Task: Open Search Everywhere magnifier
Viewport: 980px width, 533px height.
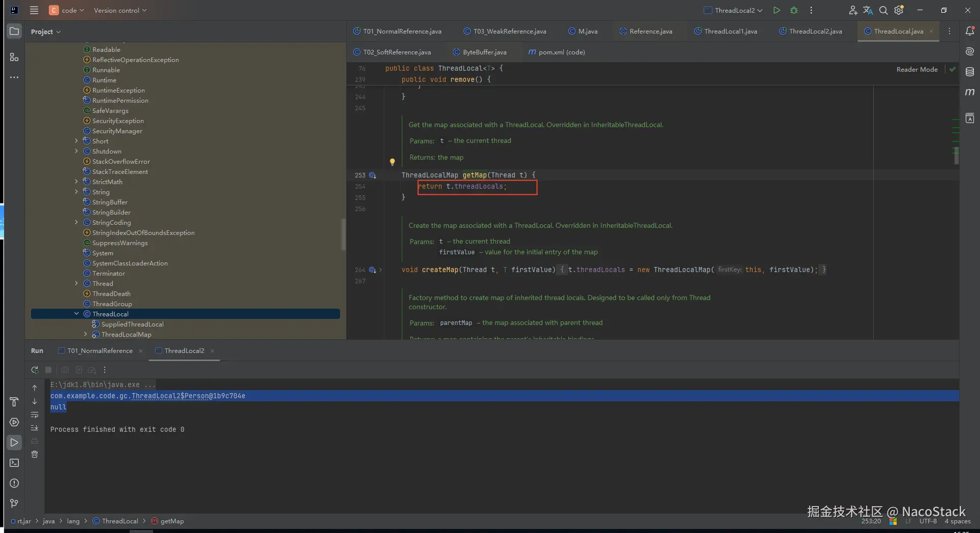Action: (x=883, y=10)
